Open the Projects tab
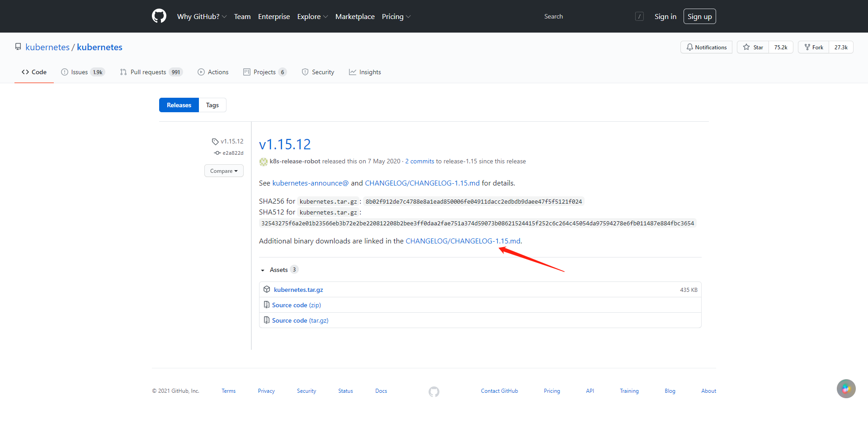 pos(265,72)
